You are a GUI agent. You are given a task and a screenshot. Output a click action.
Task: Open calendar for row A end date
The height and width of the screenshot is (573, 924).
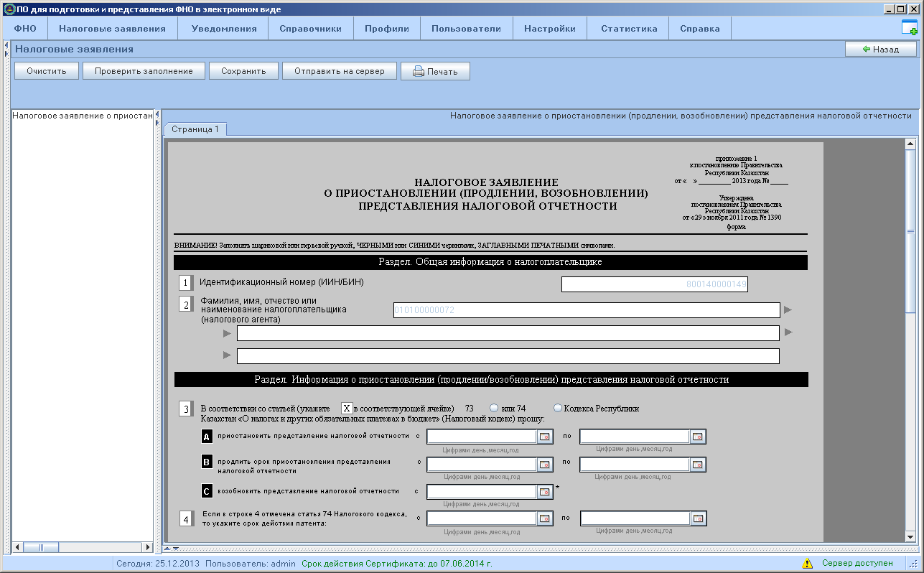click(698, 437)
